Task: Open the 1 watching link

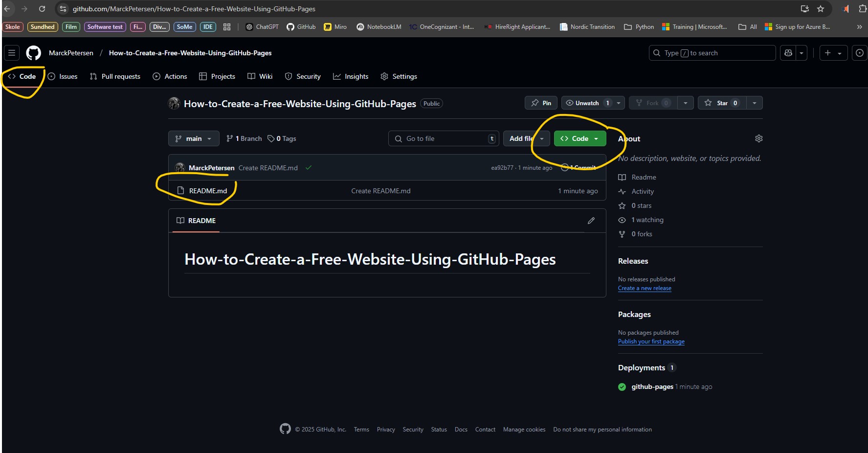Action: (641, 220)
